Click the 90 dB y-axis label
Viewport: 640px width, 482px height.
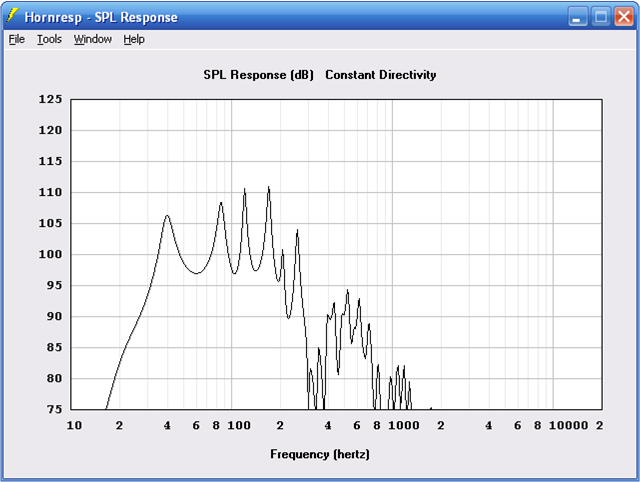pyautogui.click(x=54, y=316)
